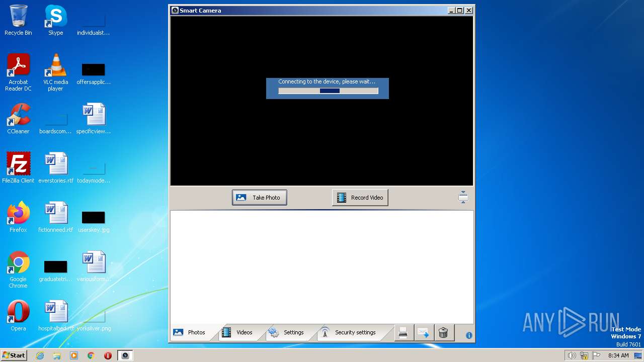644x362 pixels.
Task: Click the empty photos list area
Action: [x=322, y=267]
